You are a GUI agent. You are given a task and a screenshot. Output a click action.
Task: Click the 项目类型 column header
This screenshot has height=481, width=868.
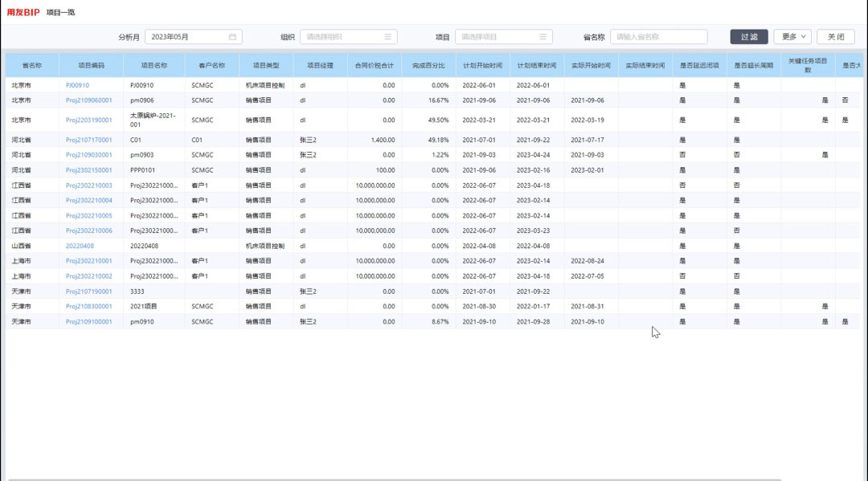coord(266,65)
